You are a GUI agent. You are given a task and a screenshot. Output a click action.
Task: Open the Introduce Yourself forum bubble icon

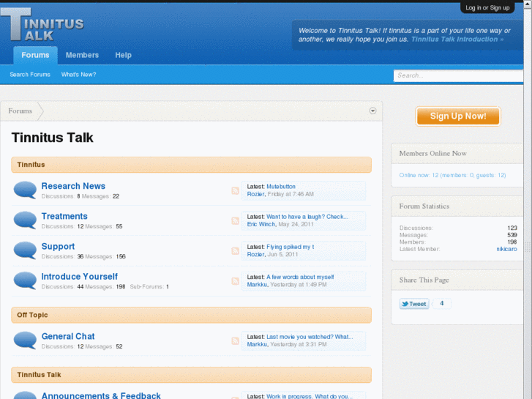click(25, 280)
